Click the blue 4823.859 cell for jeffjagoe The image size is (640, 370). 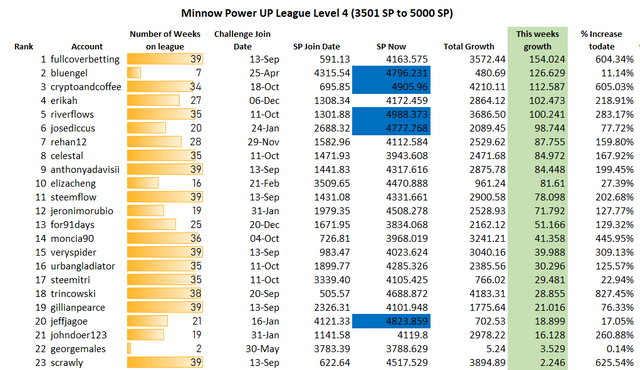(x=391, y=321)
